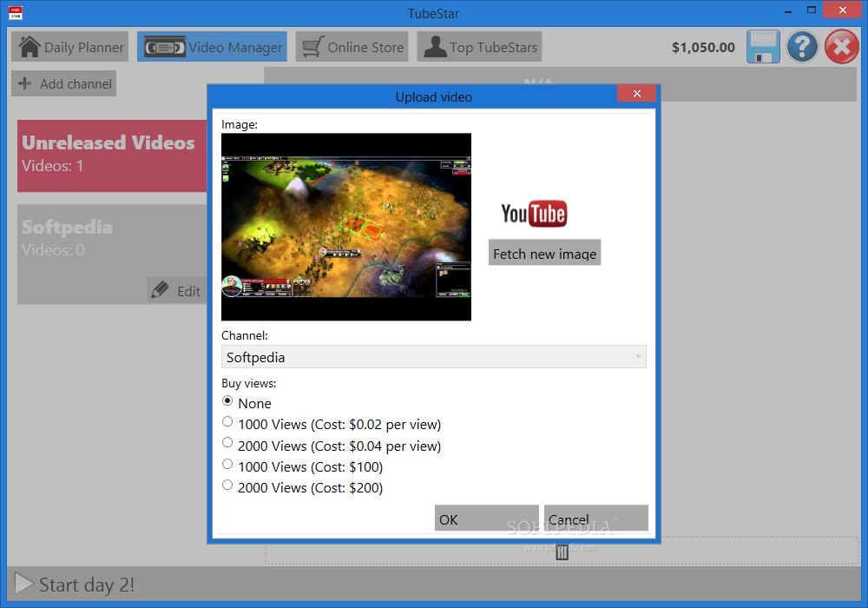Open the Online Store tab
This screenshot has width=868, height=608.
352,47
